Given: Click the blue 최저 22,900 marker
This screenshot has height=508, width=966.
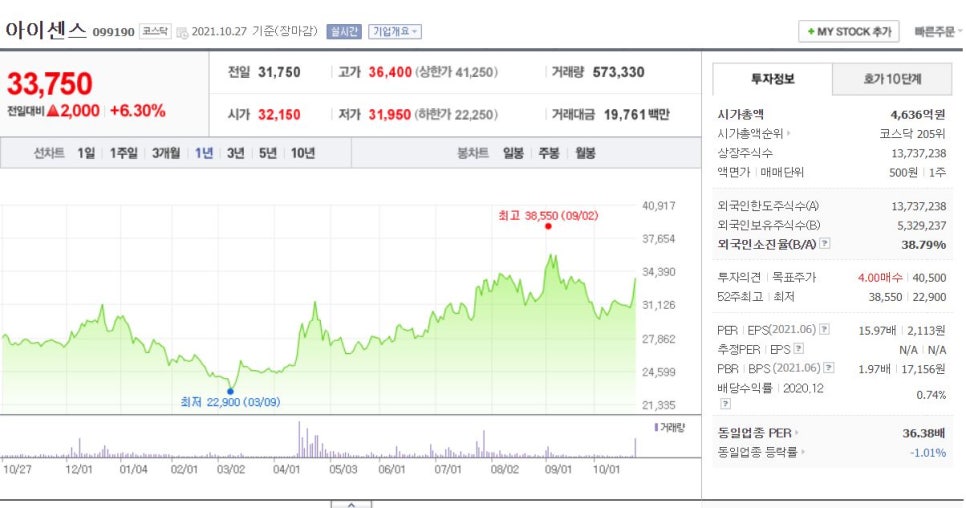Looking at the screenshot, I should pos(230,391).
